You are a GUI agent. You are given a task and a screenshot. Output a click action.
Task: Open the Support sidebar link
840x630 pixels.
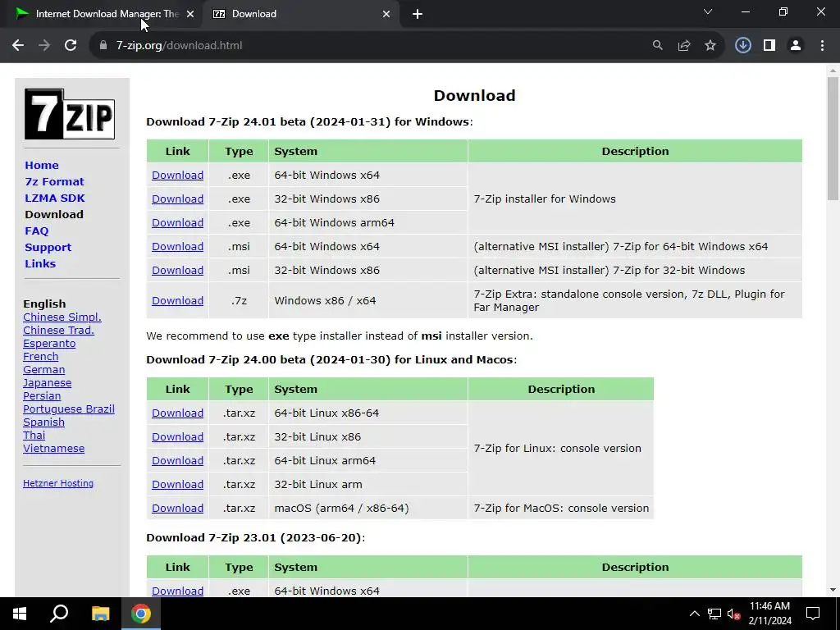tap(48, 248)
